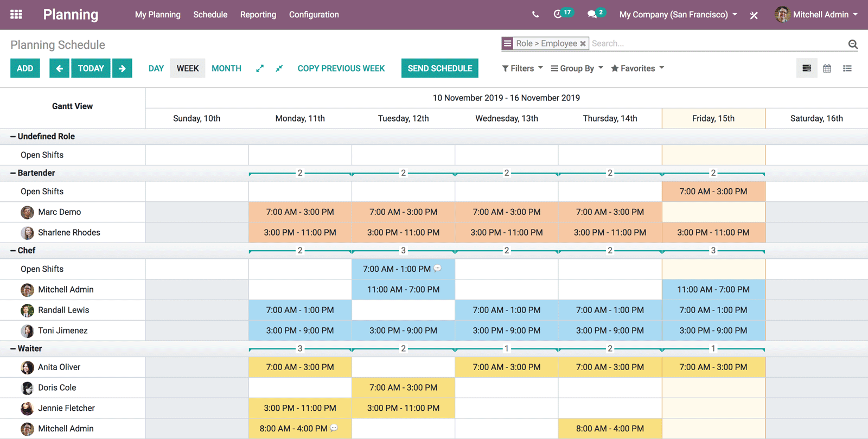Open the activities clock icon
The image size is (868, 439).
tap(558, 15)
